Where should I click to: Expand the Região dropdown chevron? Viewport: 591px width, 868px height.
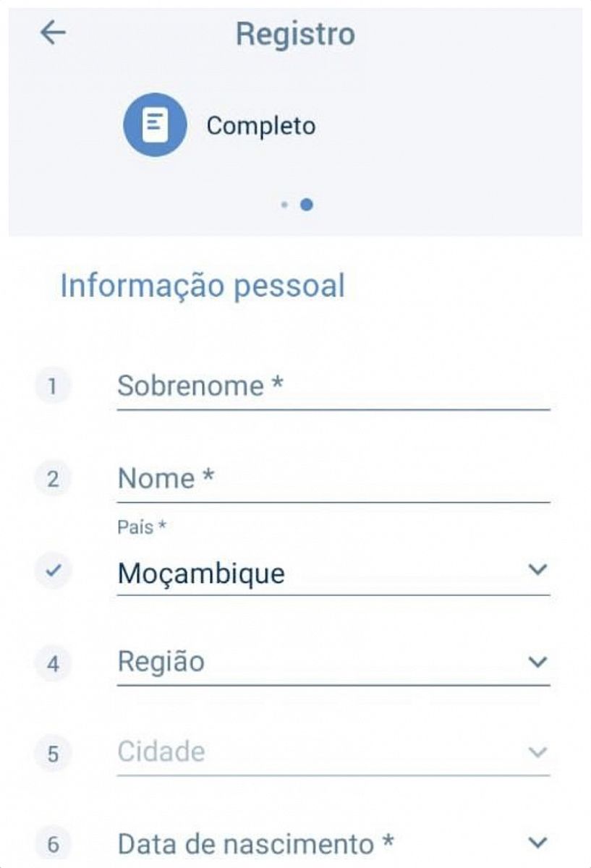537,662
